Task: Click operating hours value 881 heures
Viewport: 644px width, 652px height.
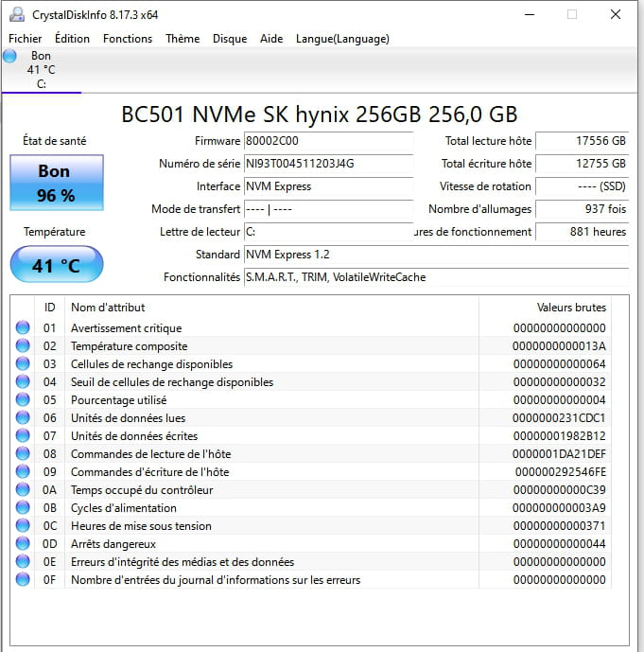Action: click(x=583, y=232)
